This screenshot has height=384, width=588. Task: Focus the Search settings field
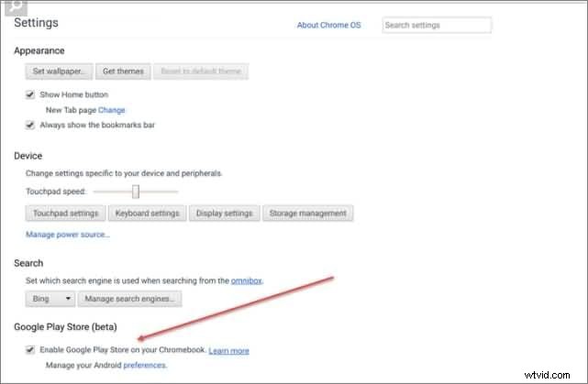[437, 25]
